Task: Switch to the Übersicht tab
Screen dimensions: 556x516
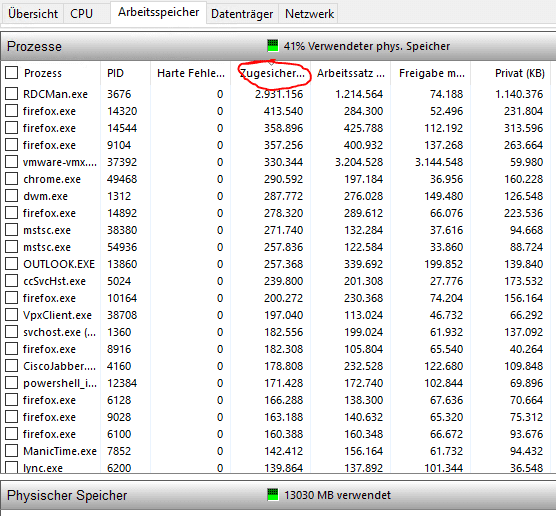Action: 33,14
